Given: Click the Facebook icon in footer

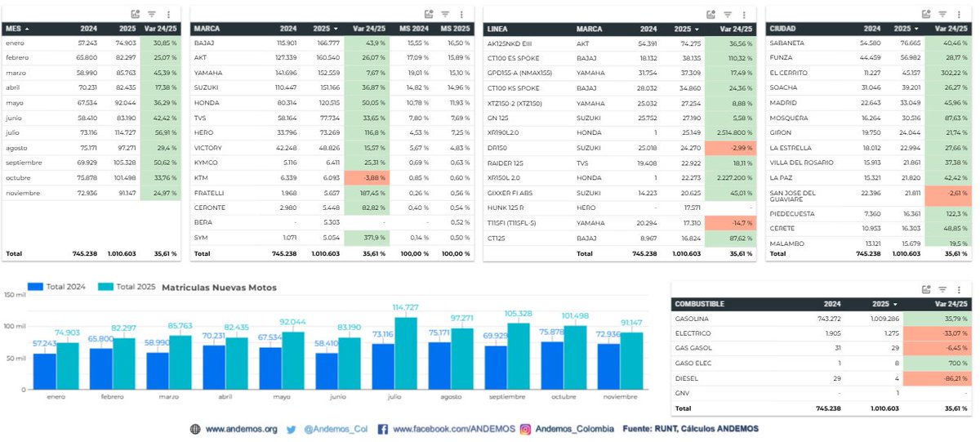Looking at the screenshot, I should click(x=382, y=428).
